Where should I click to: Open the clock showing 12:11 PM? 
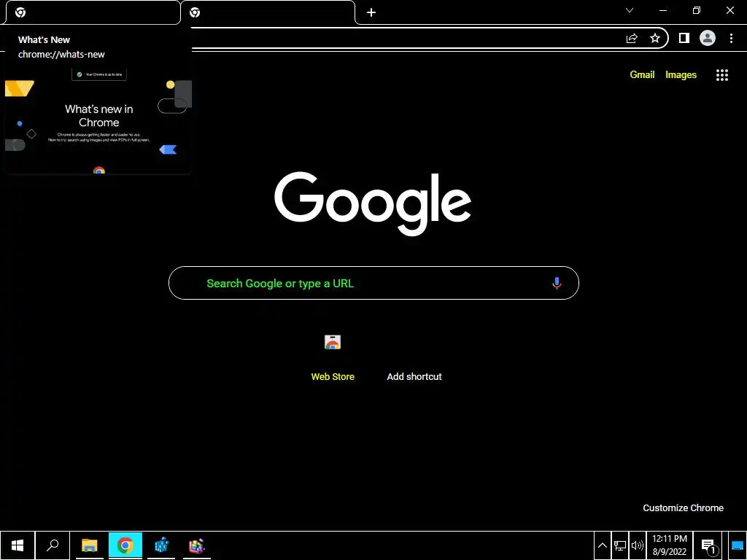click(x=670, y=545)
